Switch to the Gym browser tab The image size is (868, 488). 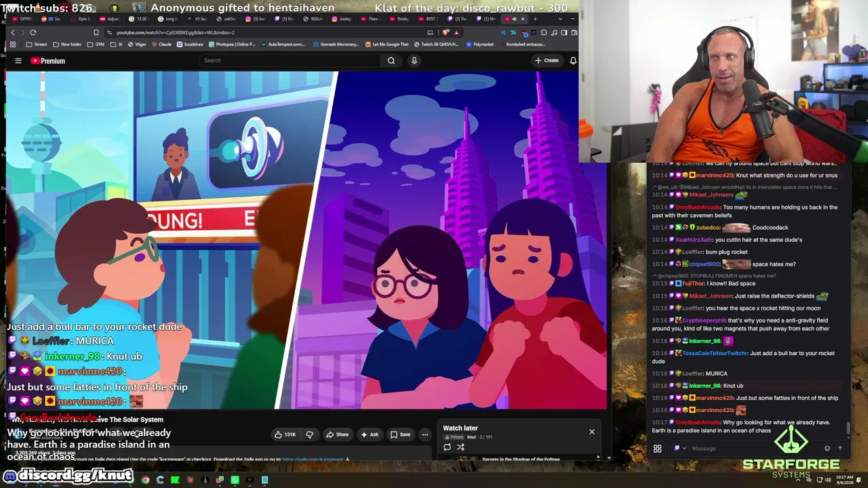click(82, 19)
